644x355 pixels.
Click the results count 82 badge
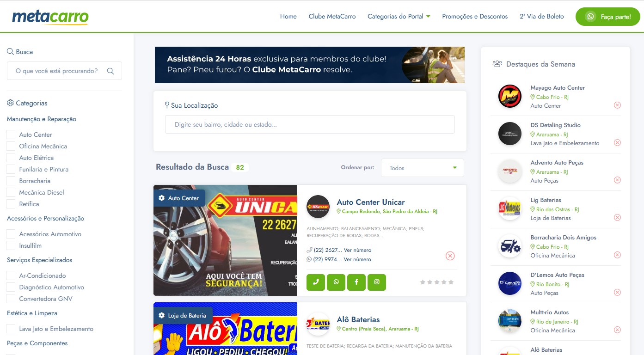click(240, 167)
